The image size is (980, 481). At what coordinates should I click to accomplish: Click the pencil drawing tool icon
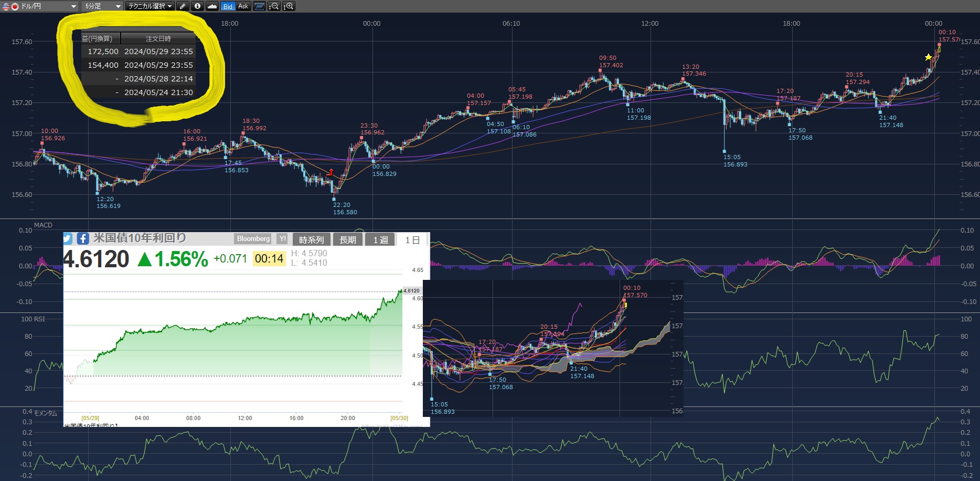pos(183,6)
